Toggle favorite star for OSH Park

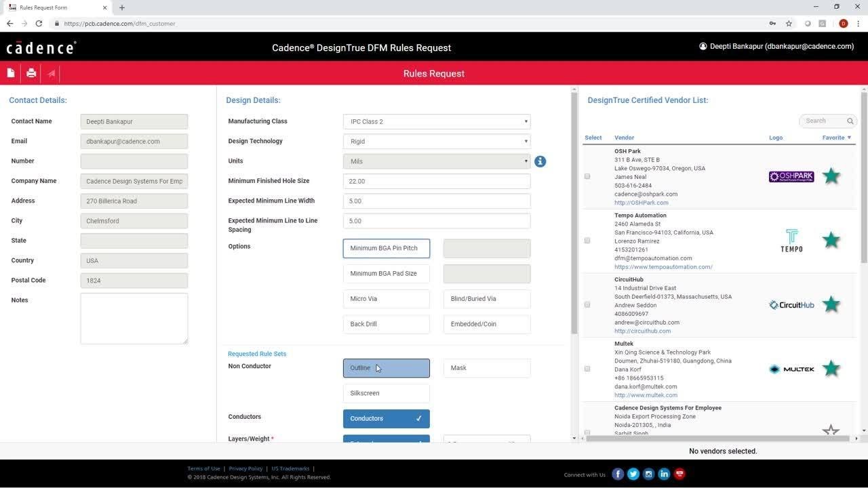click(831, 176)
